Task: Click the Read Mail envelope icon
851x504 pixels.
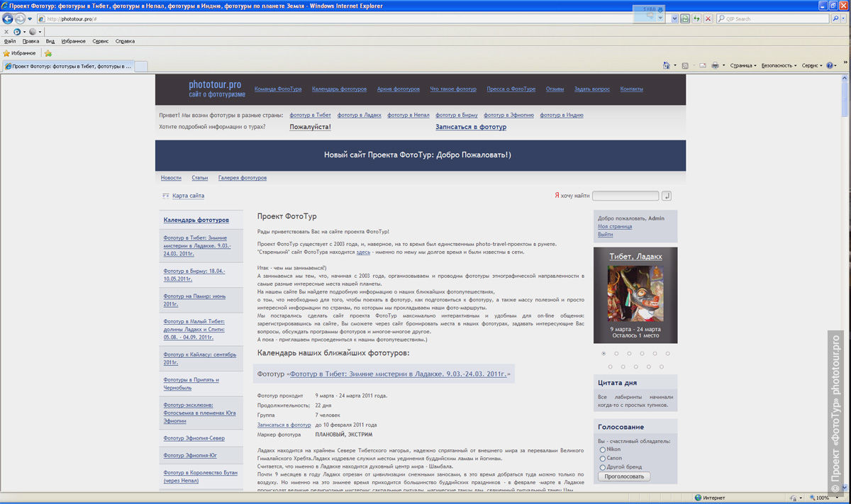Action: pyautogui.click(x=703, y=65)
